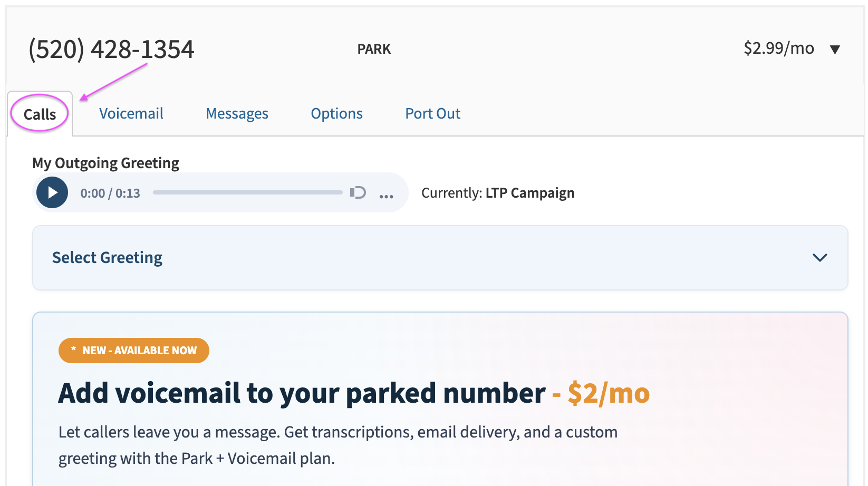868x486 pixels.
Task: Click the NEW - AVAILABLE NOW badge
Action: point(134,351)
